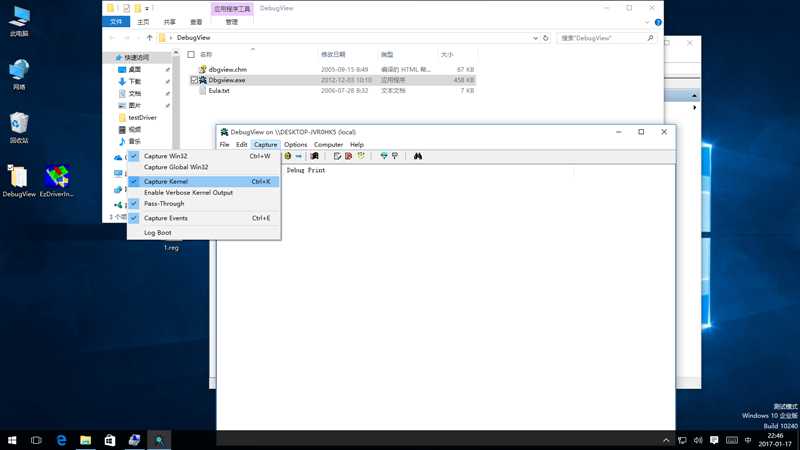Open the File menu in DebugView

pos(224,144)
